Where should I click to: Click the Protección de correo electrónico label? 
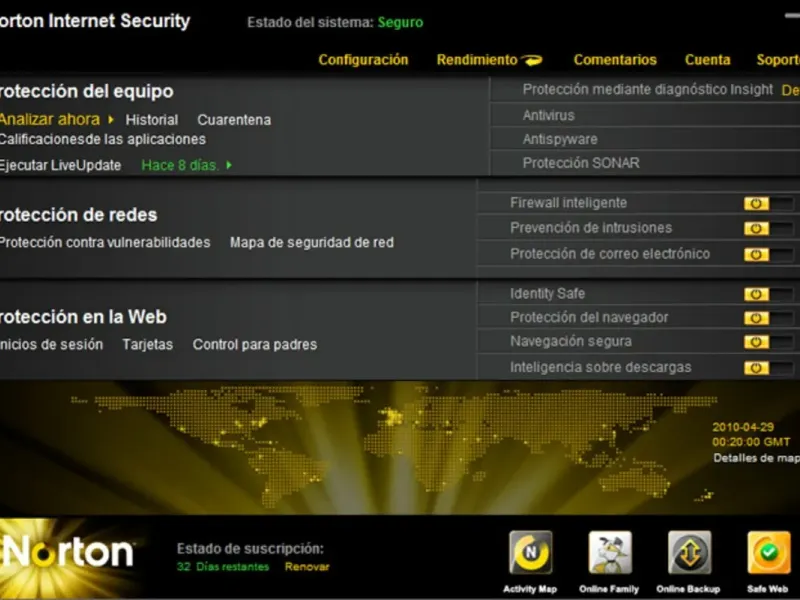(610, 254)
